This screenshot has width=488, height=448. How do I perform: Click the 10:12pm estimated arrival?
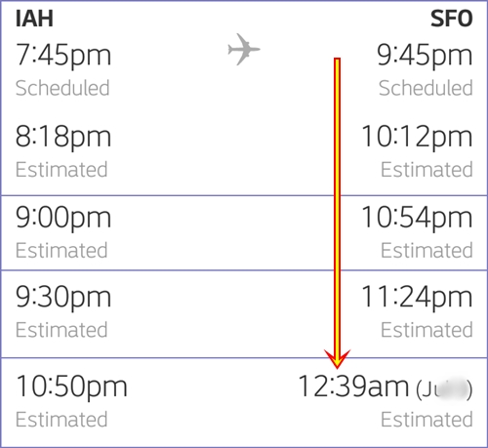417,137
